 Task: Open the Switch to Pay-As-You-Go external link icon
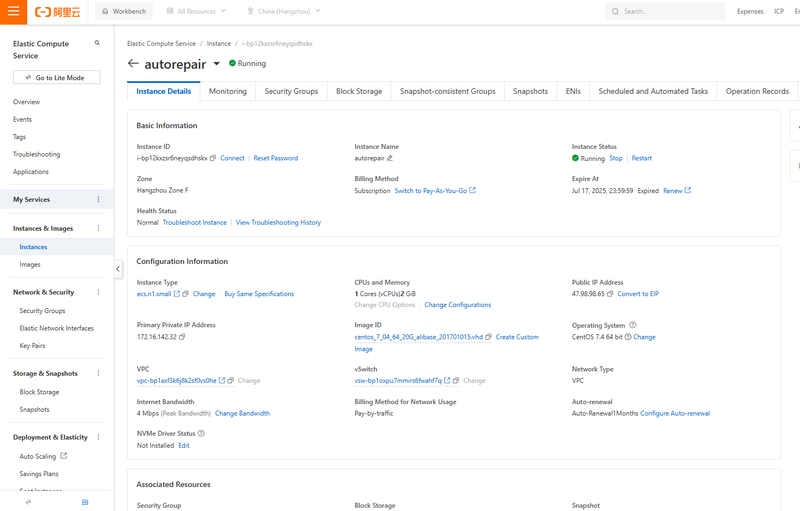click(472, 190)
